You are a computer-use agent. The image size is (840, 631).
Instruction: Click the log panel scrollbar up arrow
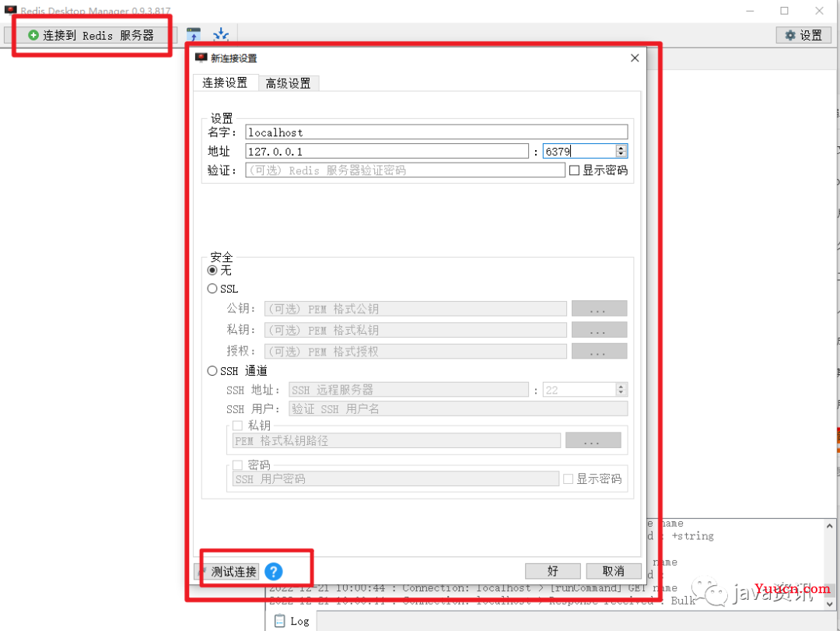coord(829,527)
